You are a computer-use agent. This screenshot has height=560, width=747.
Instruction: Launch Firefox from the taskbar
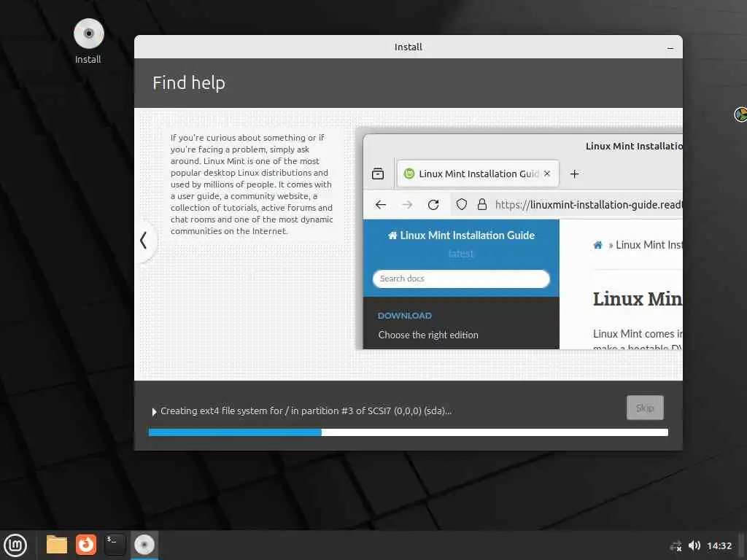[86, 545]
